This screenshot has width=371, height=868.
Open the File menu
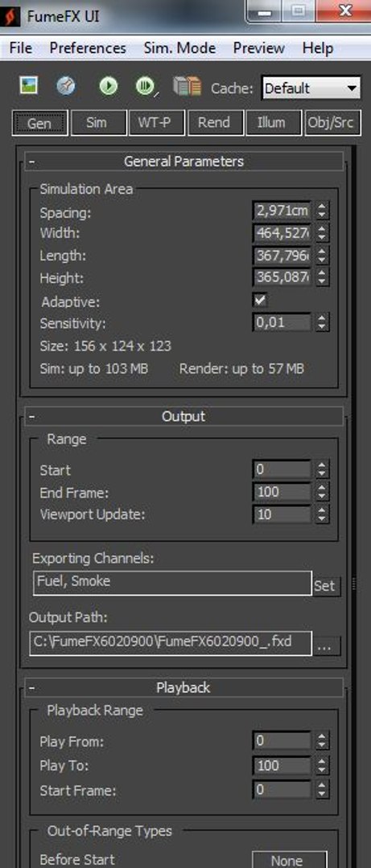pyautogui.click(x=20, y=48)
